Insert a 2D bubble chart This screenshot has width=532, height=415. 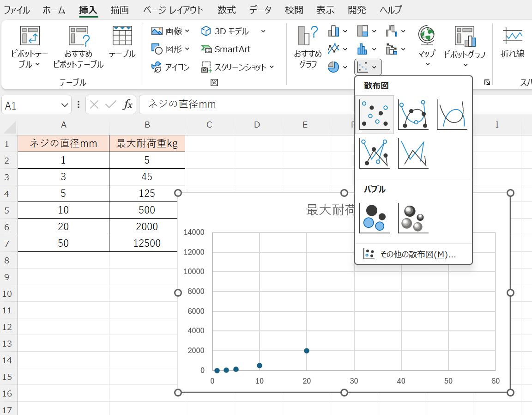coord(375,218)
